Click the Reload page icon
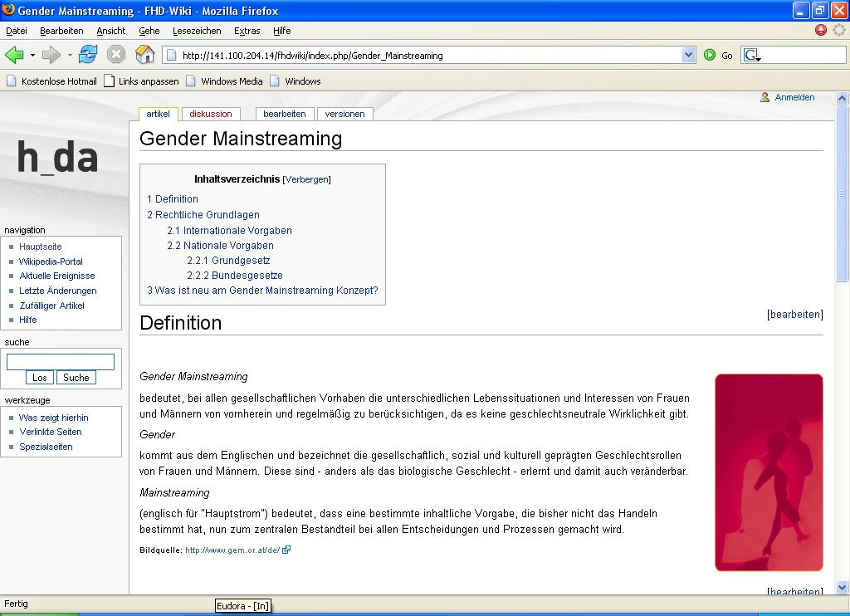Image resolution: width=850 pixels, height=616 pixels. 88,56
